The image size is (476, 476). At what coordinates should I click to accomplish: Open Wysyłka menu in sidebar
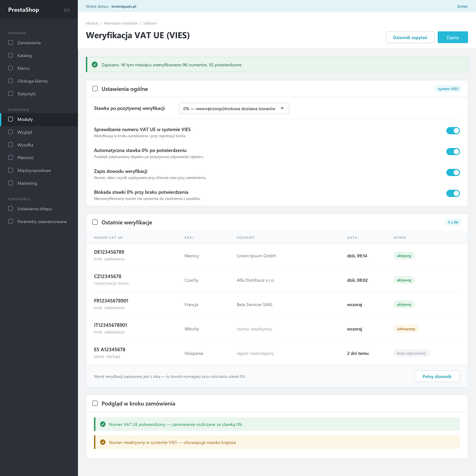39,145
